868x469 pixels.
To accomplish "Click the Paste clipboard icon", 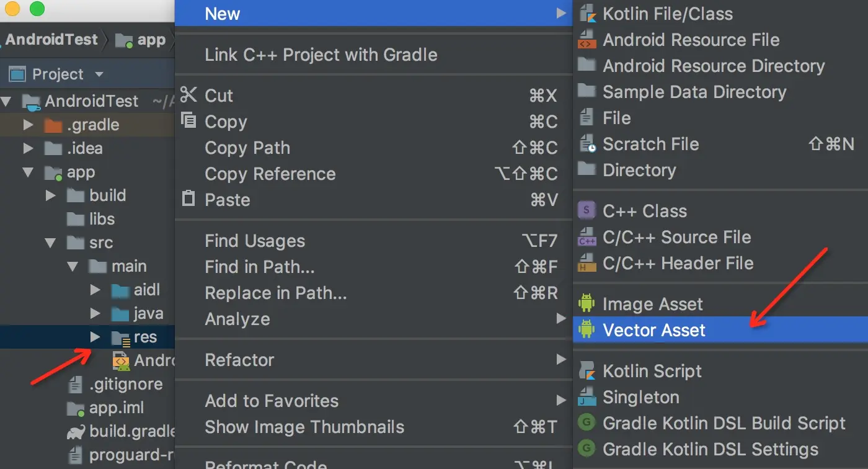I will coord(188,200).
